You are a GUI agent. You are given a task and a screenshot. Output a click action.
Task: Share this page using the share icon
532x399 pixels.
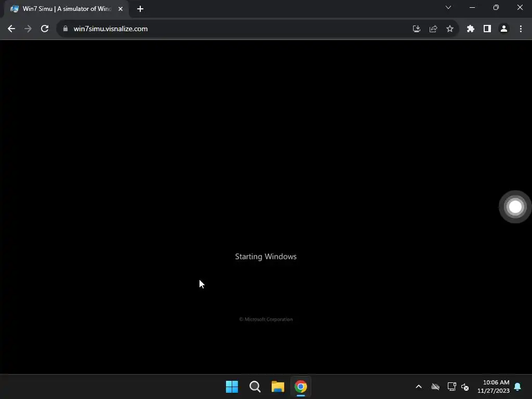tap(433, 29)
